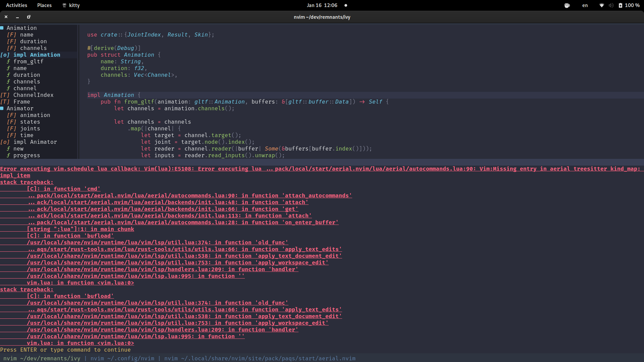The height and width of the screenshot is (362, 644).
Task: Click the struct icon beside Animator
Action: point(3,108)
